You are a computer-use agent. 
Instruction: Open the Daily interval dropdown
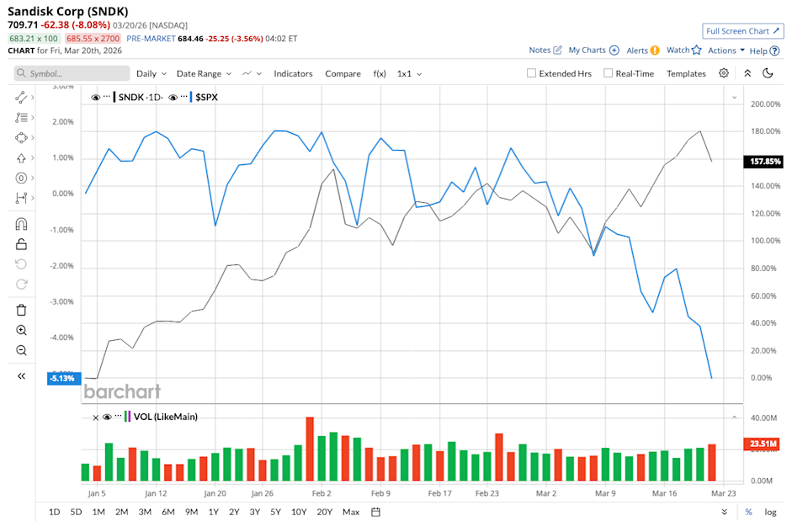(x=151, y=73)
